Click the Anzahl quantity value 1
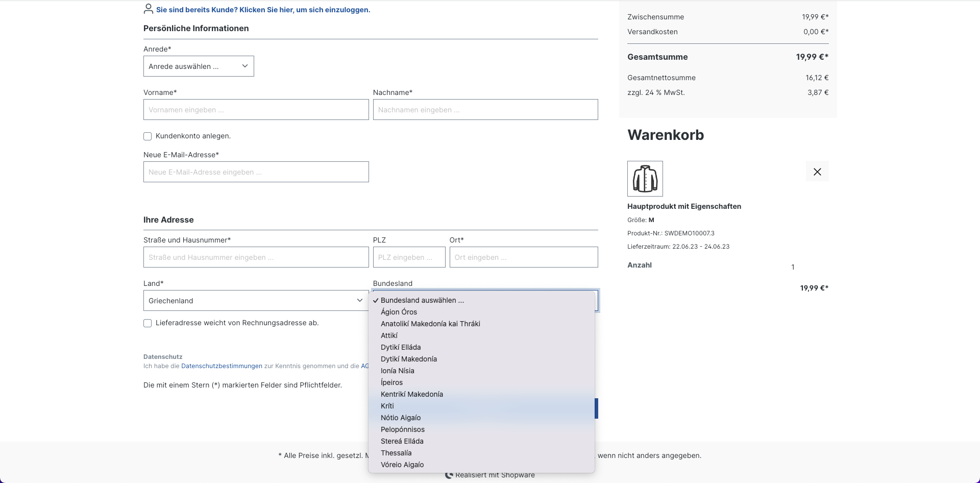The height and width of the screenshot is (483, 980). (x=793, y=267)
